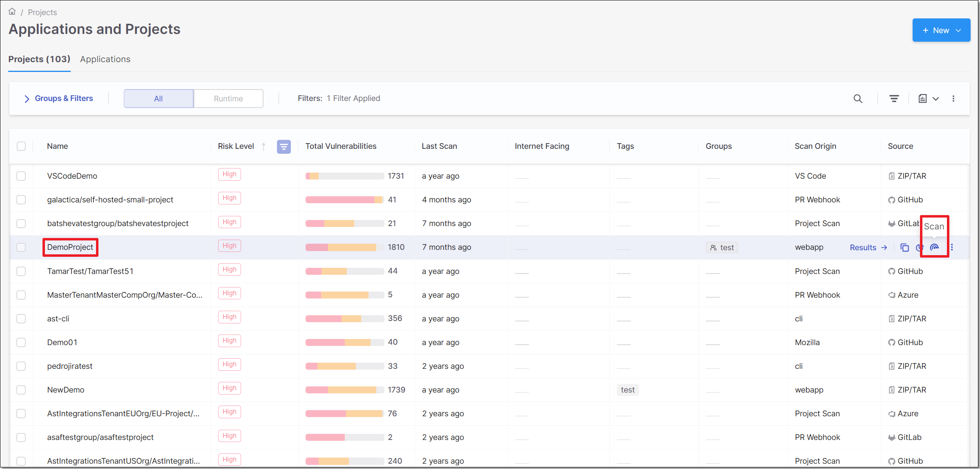This screenshot has height=469, width=980.
Task: Switch to the Applications tab
Action: 105,59
